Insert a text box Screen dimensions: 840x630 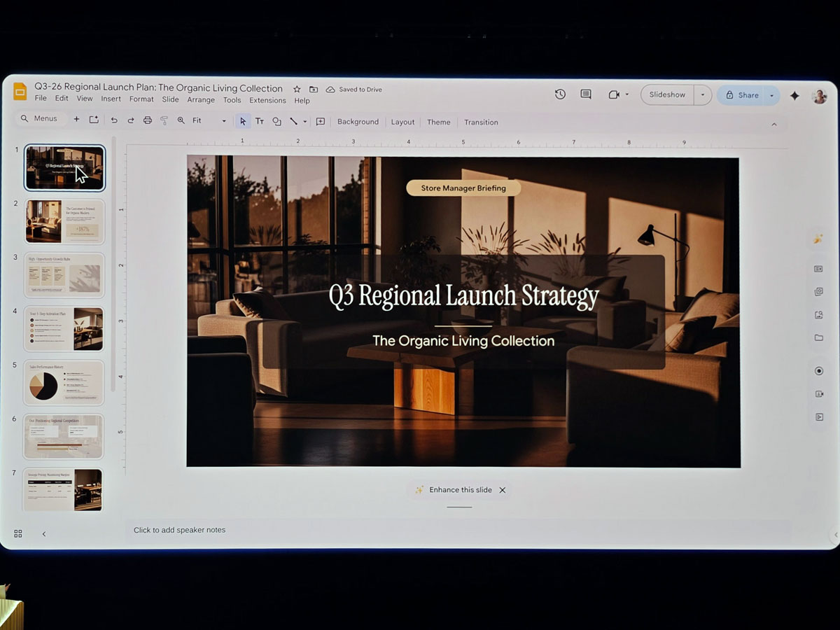pos(260,120)
